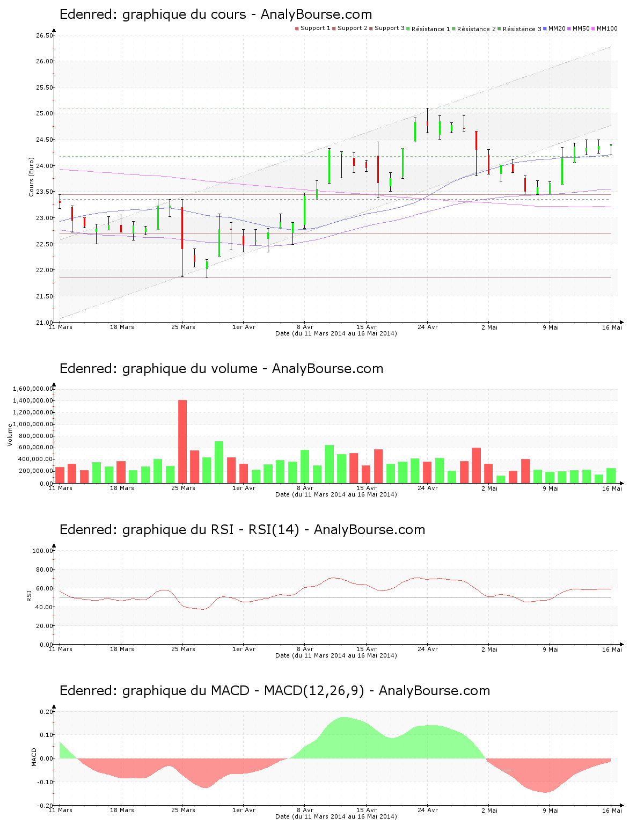Screen dimensions: 644x832
Task: Click the date range caption under price chart
Action: pyautogui.click(x=336, y=333)
